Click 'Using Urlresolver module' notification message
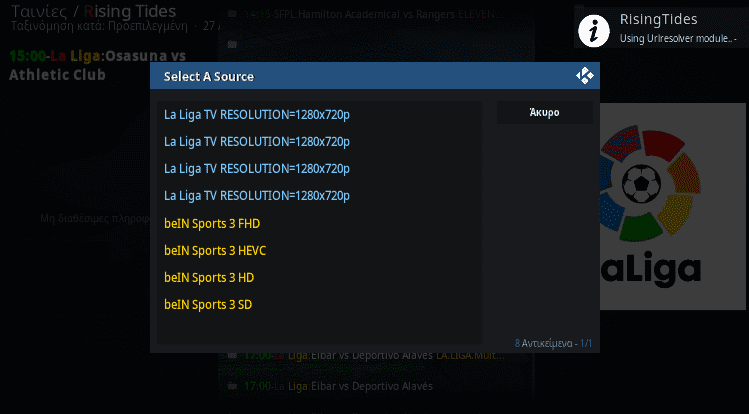Screen dimensions: 749x414 pyautogui.click(x=678, y=39)
